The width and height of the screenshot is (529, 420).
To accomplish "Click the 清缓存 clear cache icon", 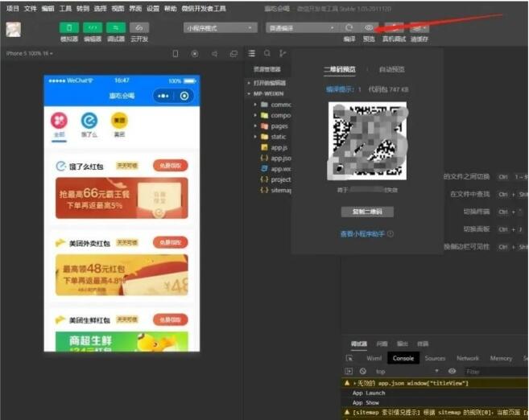I will tap(419, 27).
